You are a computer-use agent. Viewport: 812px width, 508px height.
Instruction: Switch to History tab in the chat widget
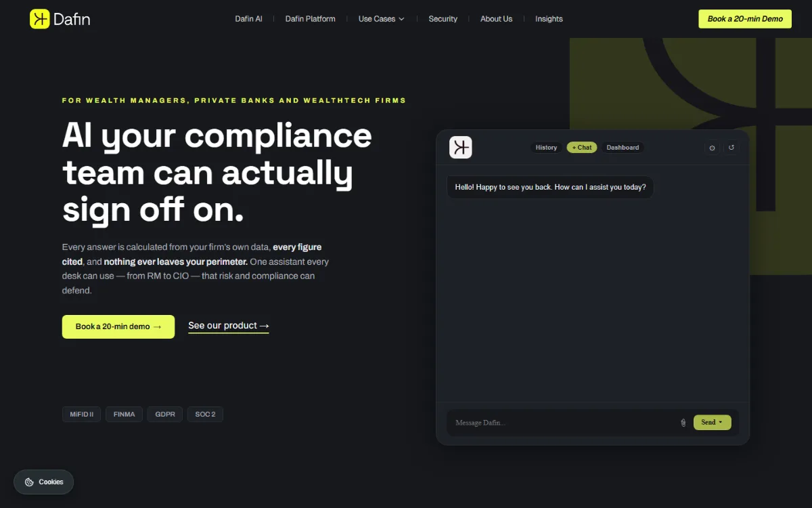tap(546, 148)
